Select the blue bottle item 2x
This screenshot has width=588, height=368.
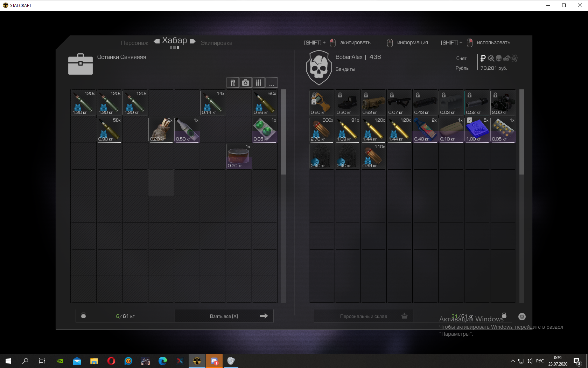click(x=425, y=129)
